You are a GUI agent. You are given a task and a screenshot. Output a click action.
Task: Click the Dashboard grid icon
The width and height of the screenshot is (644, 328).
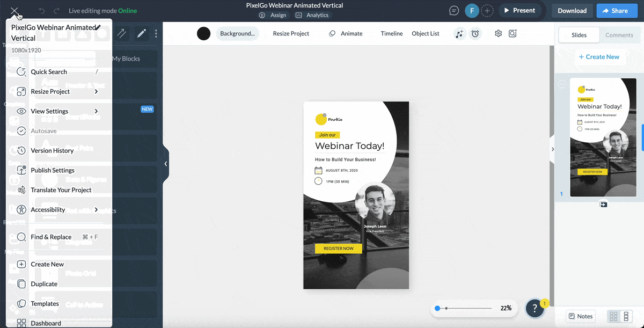(21, 323)
